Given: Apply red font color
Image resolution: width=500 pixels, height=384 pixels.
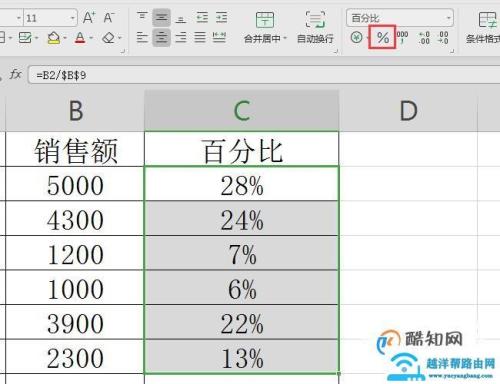Looking at the screenshot, I should tap(80, 38).
